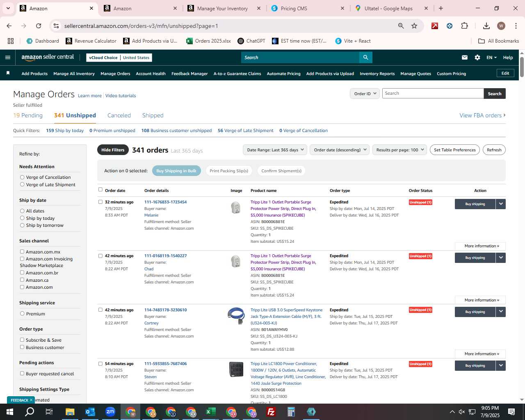Image resolution: width=525 pixels, height=420 pixels.
Task: Open the EN language dropdown
Action: click(491, 57)
